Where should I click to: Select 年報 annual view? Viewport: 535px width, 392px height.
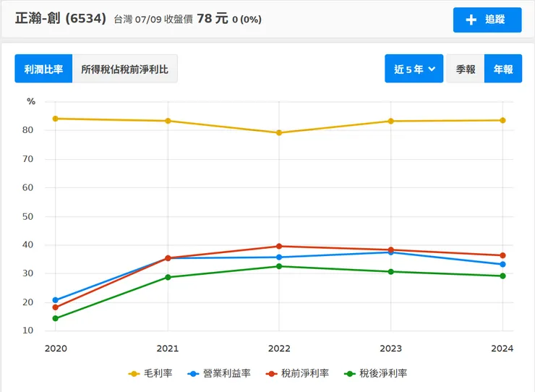pos(503,69)
